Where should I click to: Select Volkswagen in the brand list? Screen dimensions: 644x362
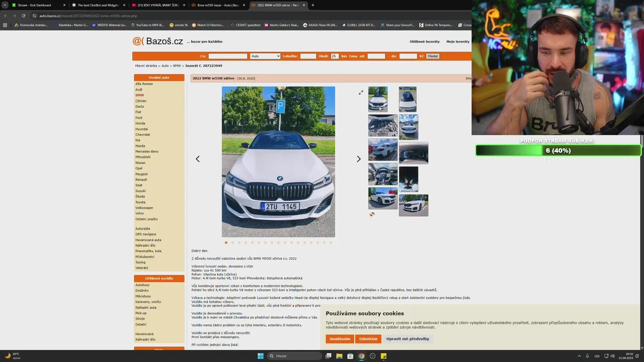click(x=144, y=208)
